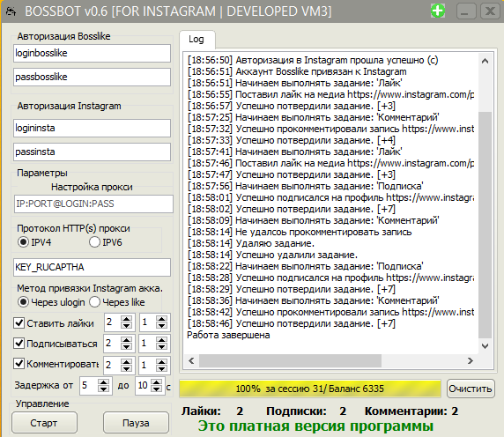Click the log scroll left arrow

[x=191, y=360]
